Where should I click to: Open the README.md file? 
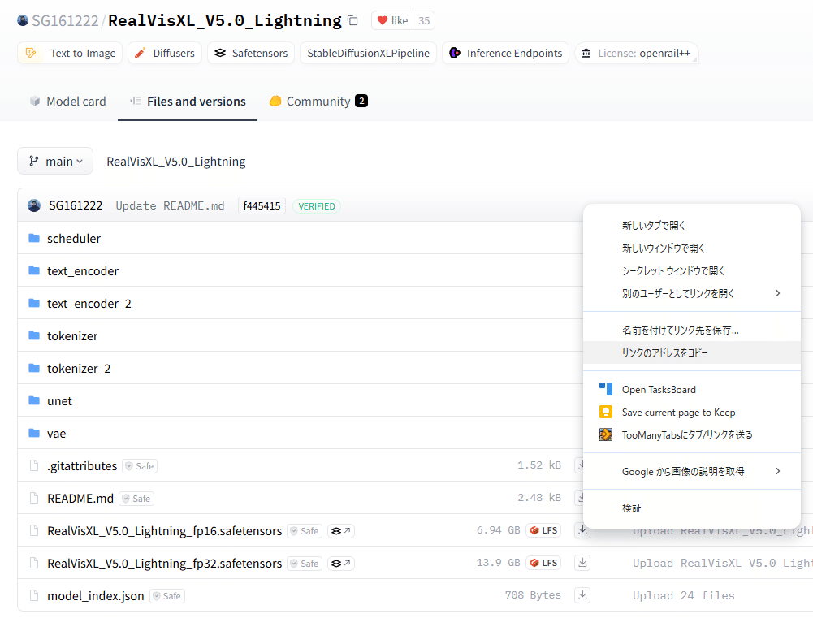80,499
